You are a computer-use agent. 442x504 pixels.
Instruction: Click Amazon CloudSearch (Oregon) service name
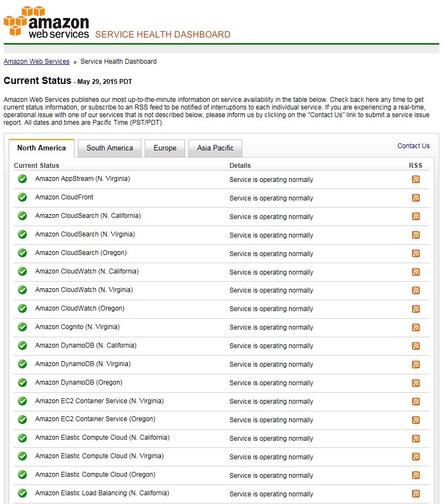(x=81, y=253)
